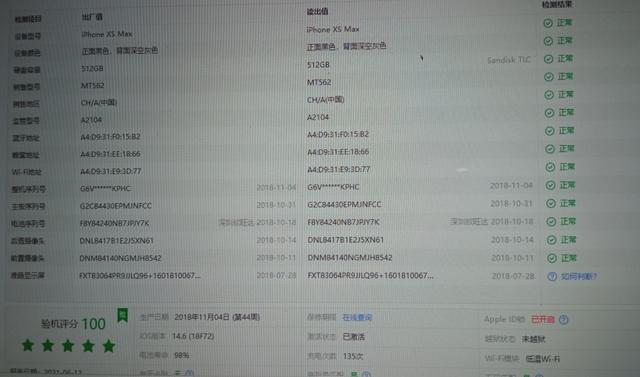Image resolution: width=640 pixels, height=377 pixels.
Task: Click the first green star in the rating
Action: pyautogui.click(x=28, y=345)
